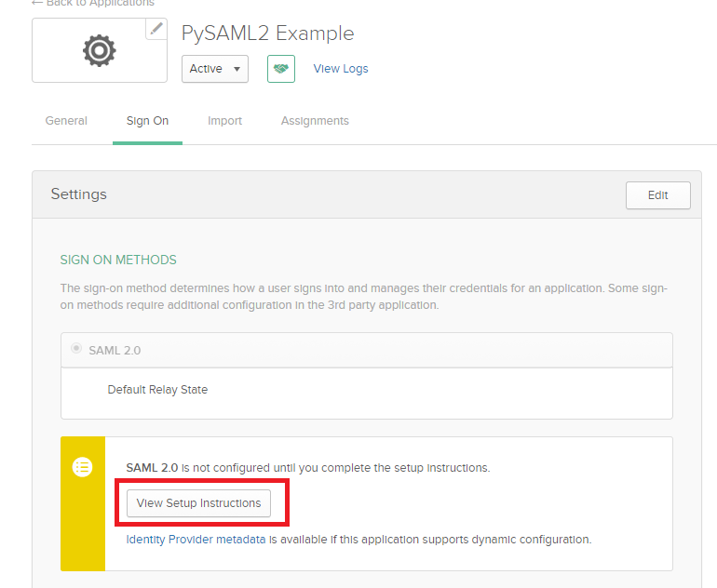Image resolution: width=717 pixels, height=588 pixels.
Task: Go back to Applications via arrow link
Action: click(x=92, y=4)
